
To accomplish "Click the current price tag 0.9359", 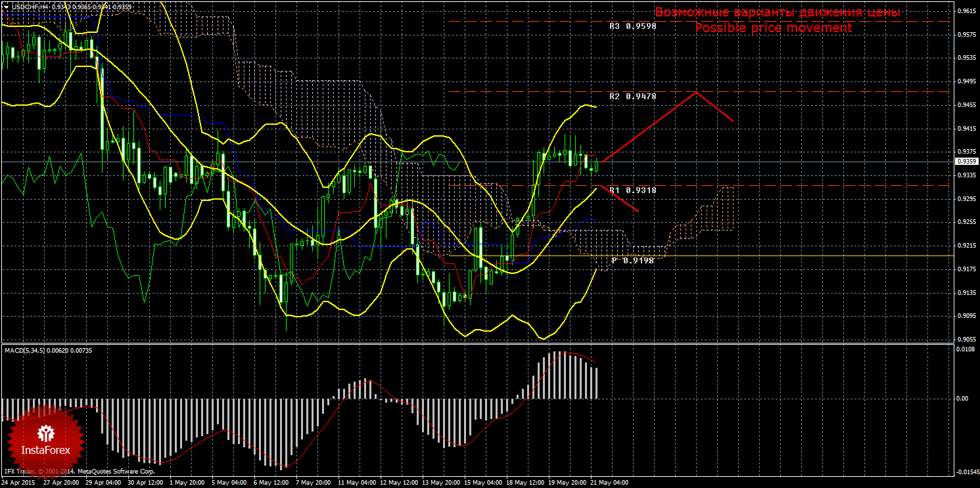I will coord(966,162).
